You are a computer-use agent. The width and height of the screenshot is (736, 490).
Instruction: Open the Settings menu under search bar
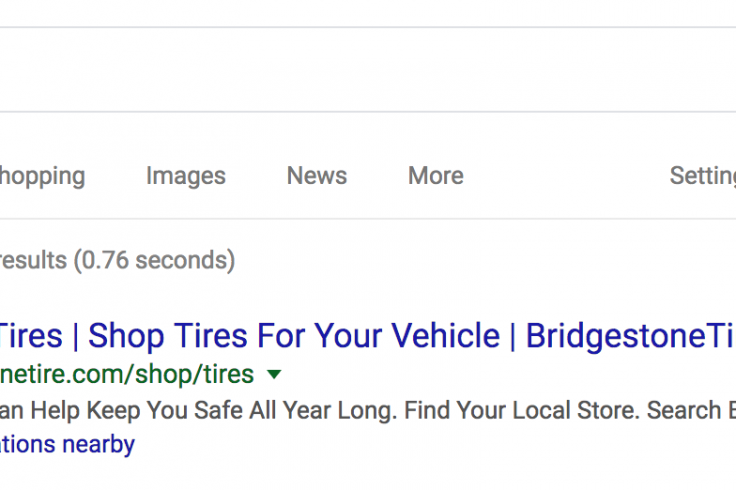click(x=703, y=176)
